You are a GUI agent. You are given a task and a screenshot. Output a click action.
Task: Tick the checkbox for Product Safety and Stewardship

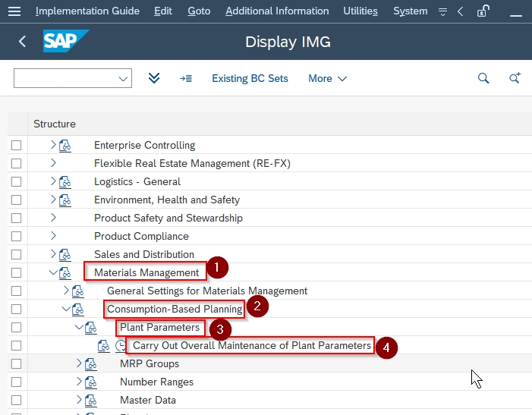pos(16,218)
